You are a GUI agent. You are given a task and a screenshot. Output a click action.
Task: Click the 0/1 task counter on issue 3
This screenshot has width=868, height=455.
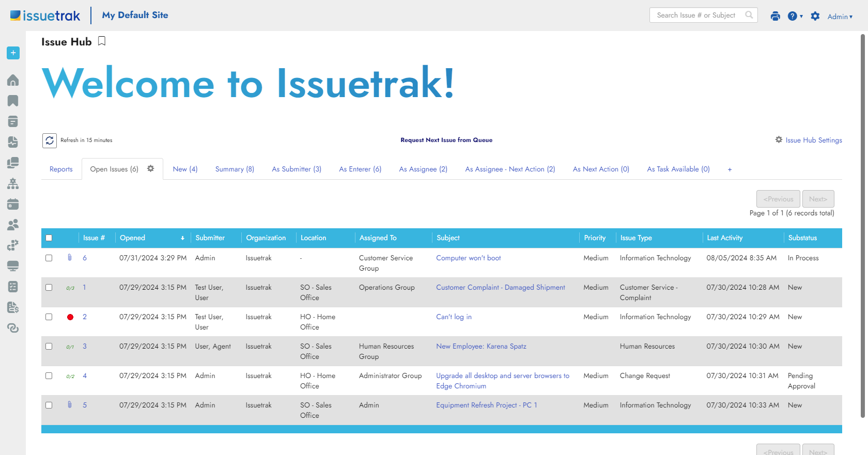point(70,347)
